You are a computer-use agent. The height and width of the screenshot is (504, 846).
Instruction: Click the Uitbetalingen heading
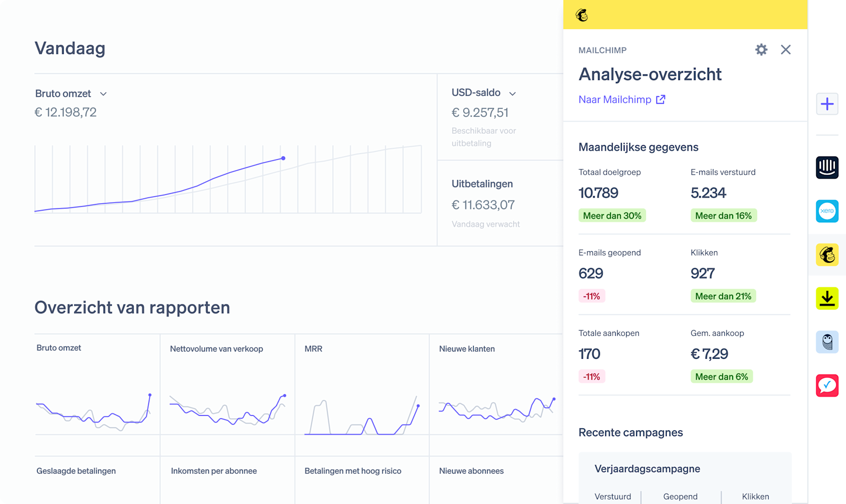click(x=482, y=184)
